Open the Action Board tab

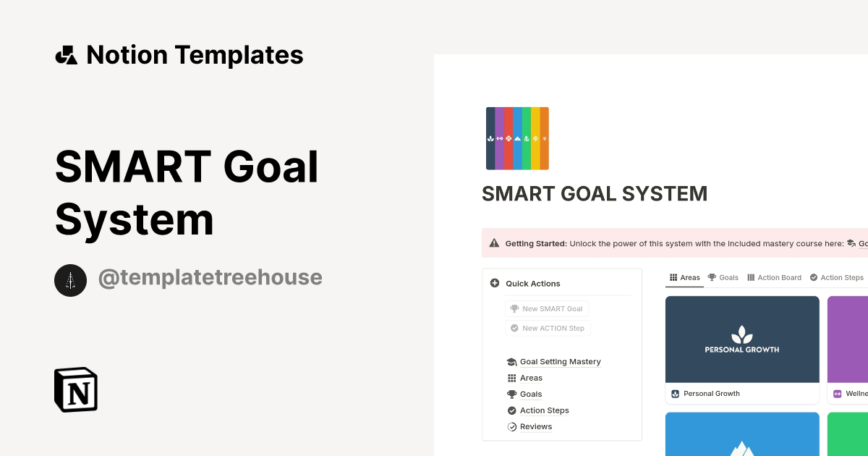point(774,277)
